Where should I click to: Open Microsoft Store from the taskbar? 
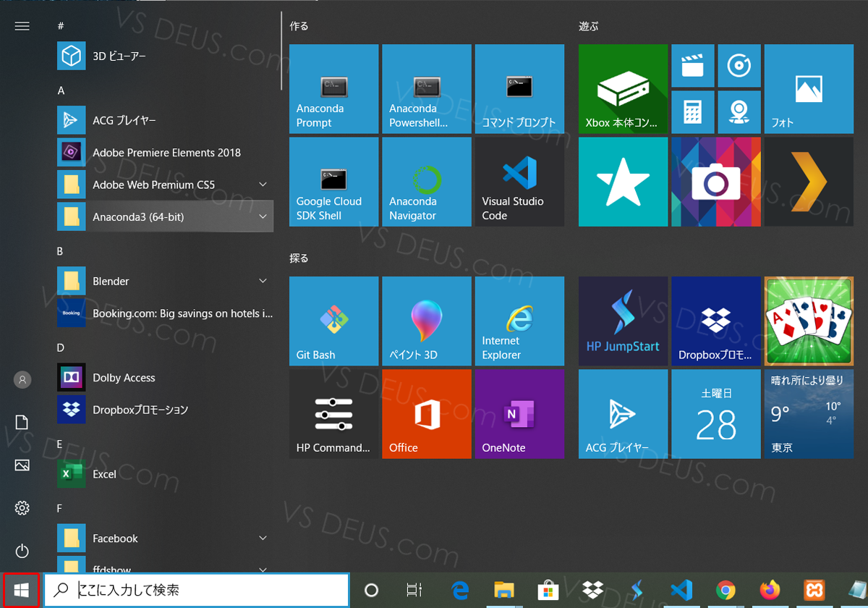click(548, 591)
